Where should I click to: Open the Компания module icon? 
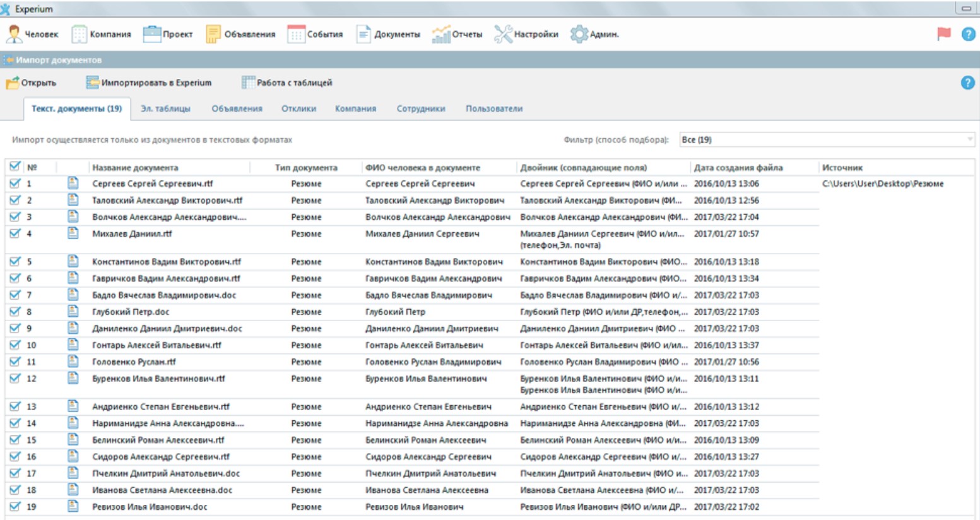79,34
